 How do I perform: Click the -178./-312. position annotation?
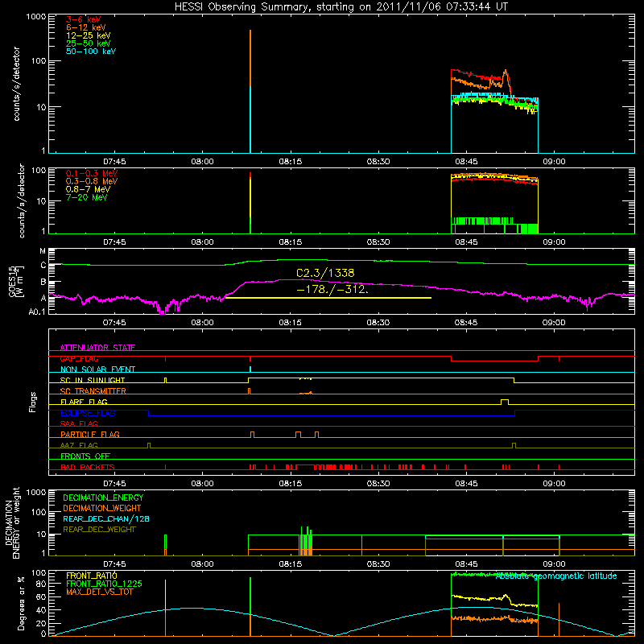332,289
